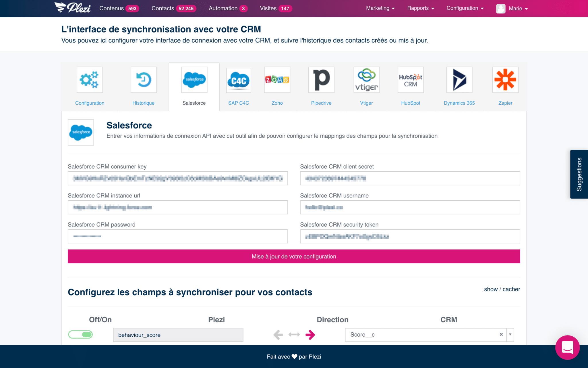
Task: Go to Contenus in the navbar
Action: coord(111,8)
